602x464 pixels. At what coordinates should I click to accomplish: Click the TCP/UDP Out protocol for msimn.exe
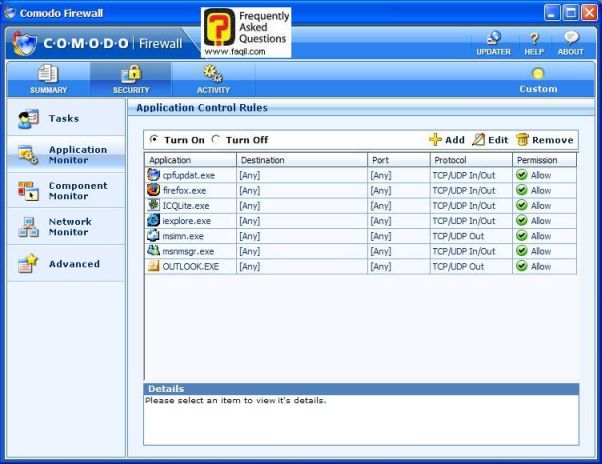458,236
